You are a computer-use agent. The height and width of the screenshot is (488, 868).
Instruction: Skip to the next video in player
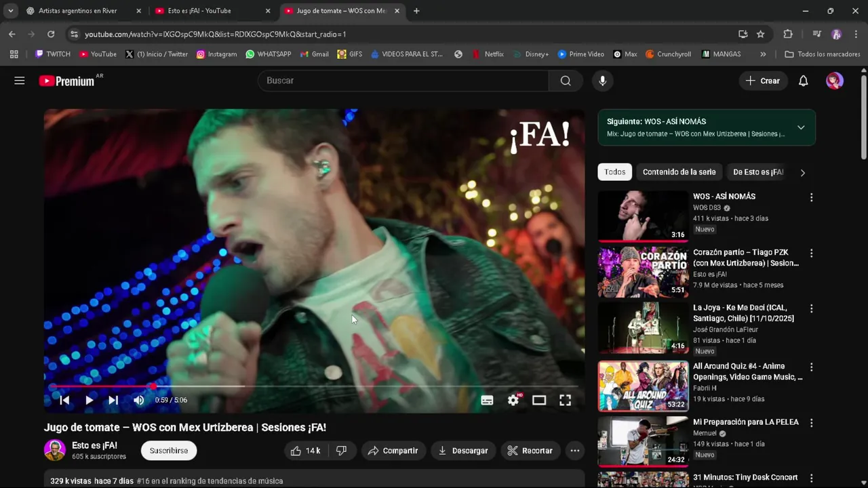click(113, 400)
